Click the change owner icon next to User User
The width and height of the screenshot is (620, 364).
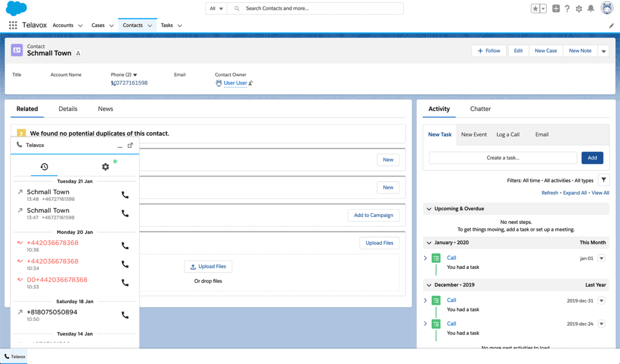[251, 83]
